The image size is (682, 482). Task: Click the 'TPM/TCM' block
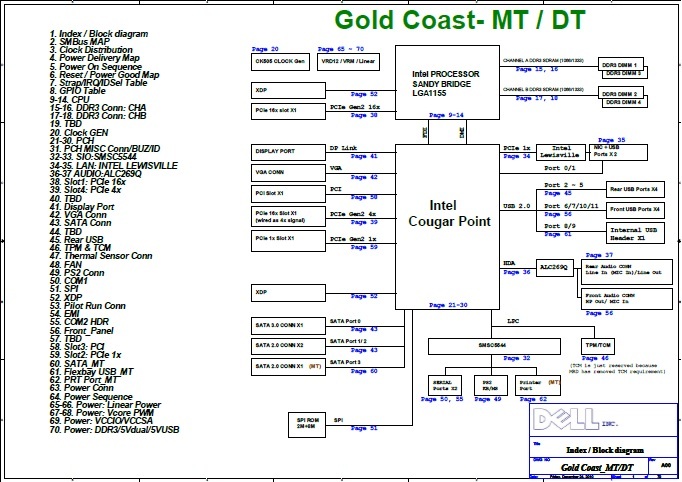pyautogui.click(x=598, y=346)
